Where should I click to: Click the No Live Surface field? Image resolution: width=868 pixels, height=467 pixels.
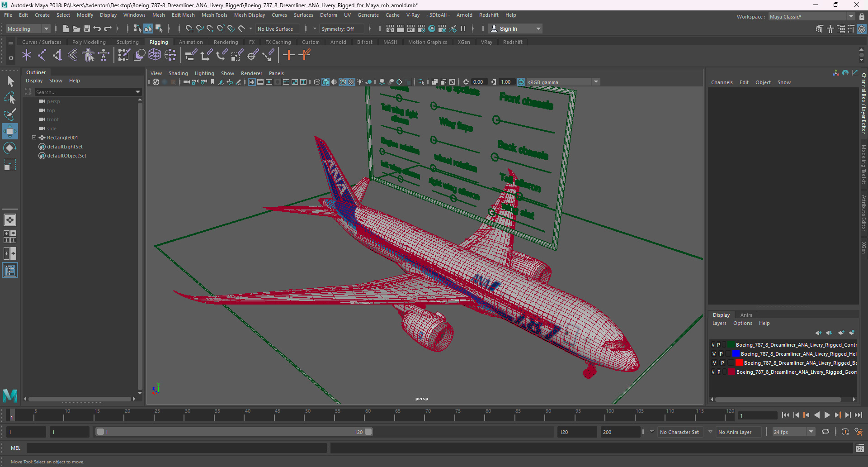click(x=278, y=29)
